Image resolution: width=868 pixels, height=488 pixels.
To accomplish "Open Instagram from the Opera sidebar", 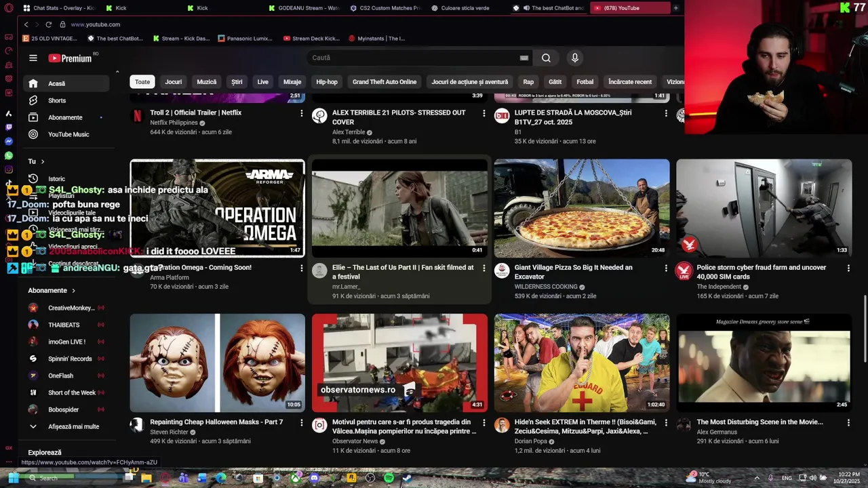I will tap(9, 170).
